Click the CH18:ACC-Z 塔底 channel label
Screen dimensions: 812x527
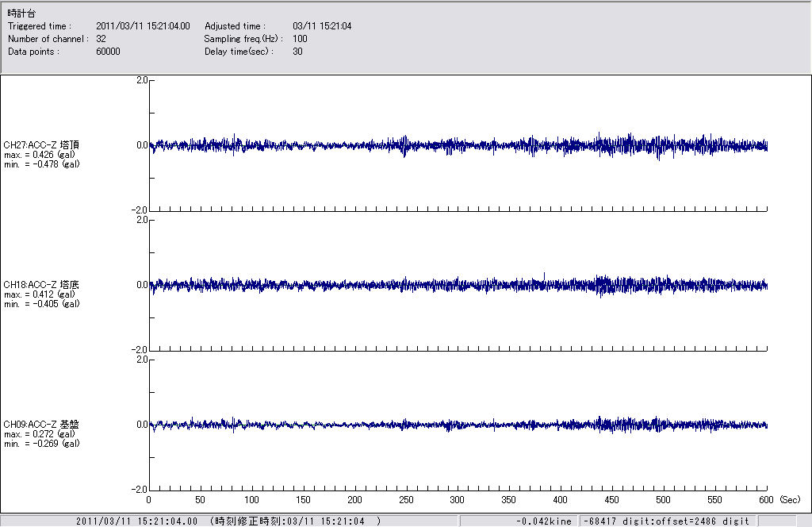(41, 284)
